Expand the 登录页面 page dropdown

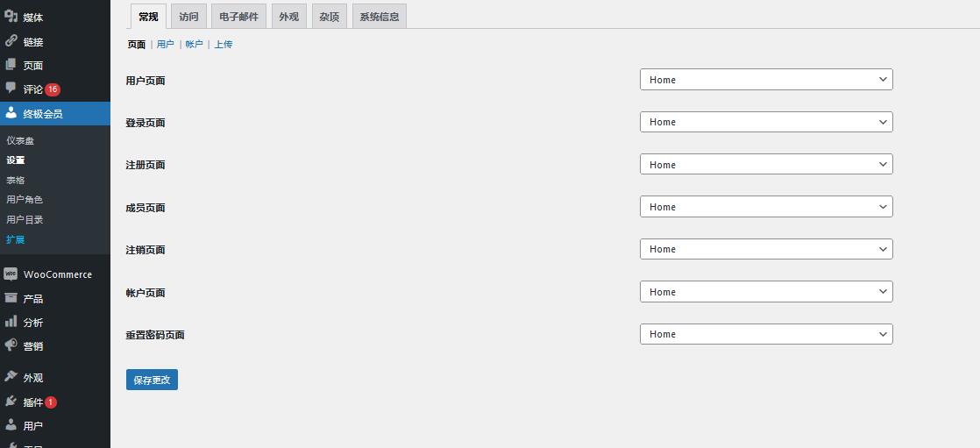[x=766, y=122]
